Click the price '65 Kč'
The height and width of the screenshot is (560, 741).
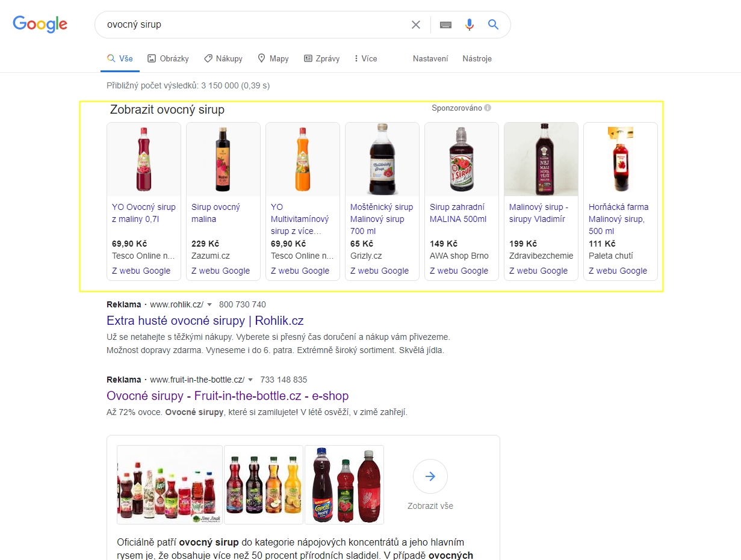click(362, 244)
